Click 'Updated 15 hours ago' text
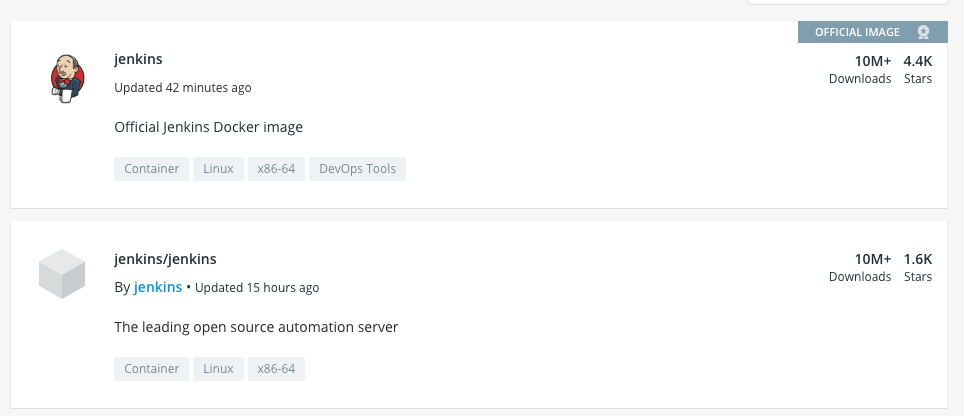The image size is (964, 416). click(257, 287)
